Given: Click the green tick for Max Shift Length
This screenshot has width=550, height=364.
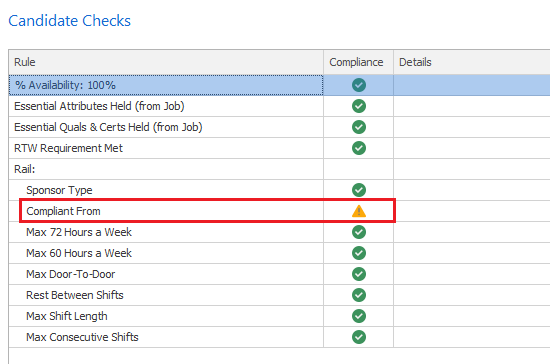Looking at the screenshot, I should (x=358, y=316).
